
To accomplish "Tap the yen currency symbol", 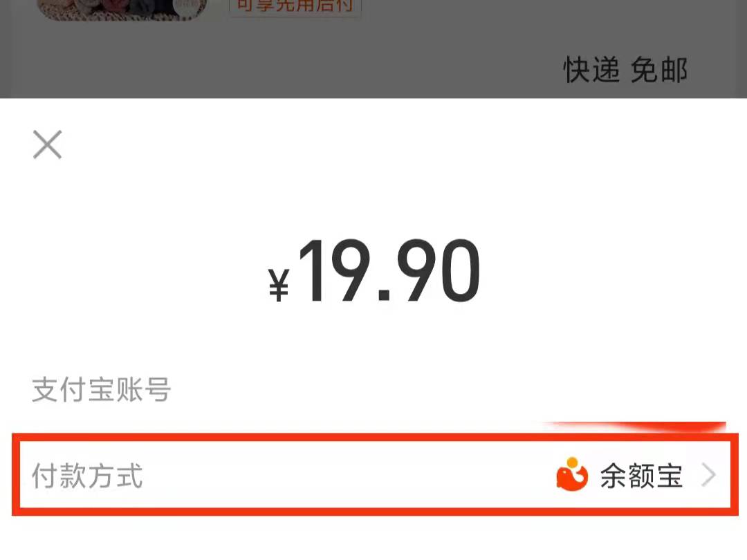I will pos(279,285).
